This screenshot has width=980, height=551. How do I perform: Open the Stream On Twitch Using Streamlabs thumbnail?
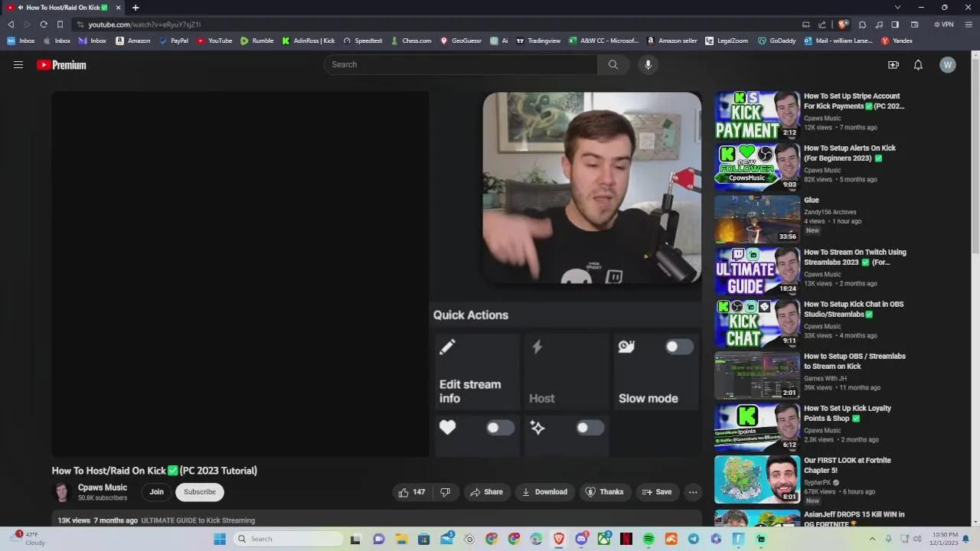click(x=757, y=271)
